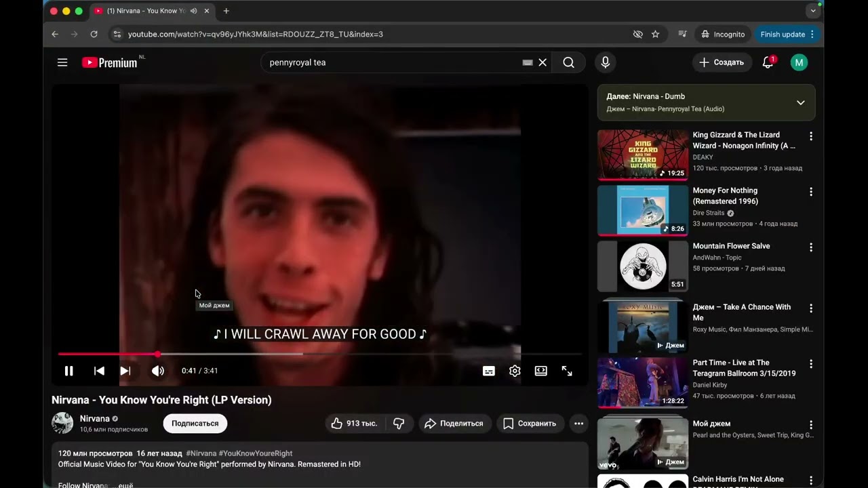Screen dimensions: 868x488
Task: Open the account avatar menu
Action: click(799, 62)
